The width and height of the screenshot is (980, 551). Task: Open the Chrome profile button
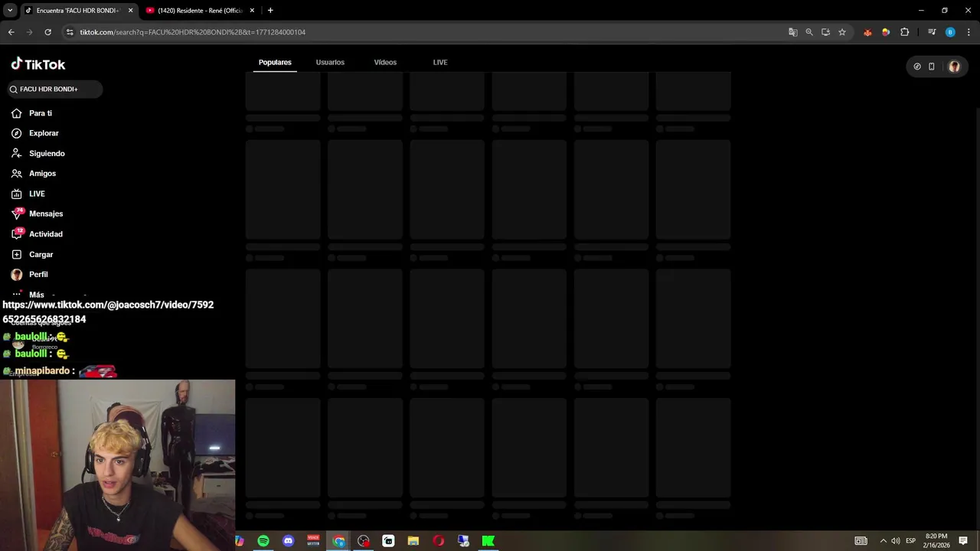pos(950,32)
